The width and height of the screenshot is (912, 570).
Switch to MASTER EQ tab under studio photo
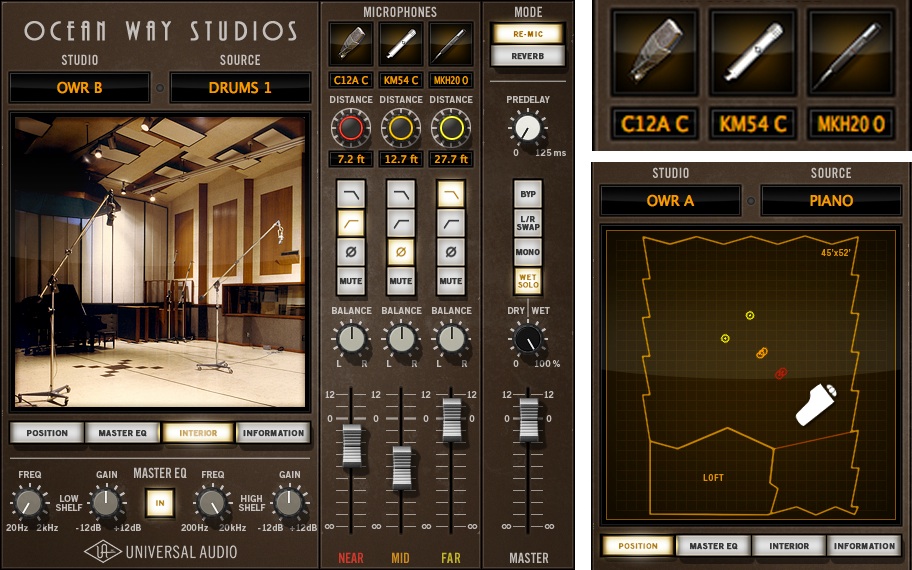pyautogui.click(x=122, y=433)
